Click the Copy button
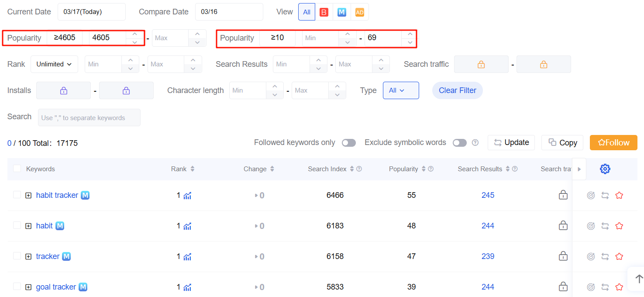The width and height of the screenshot is (644, 297). [x=562, y=142]
